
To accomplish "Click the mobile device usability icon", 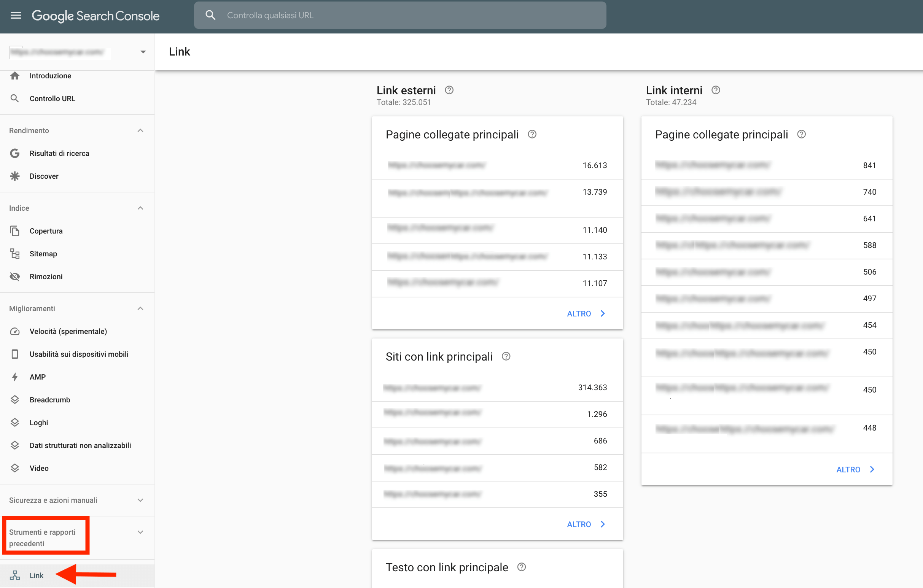I will 15,354.
